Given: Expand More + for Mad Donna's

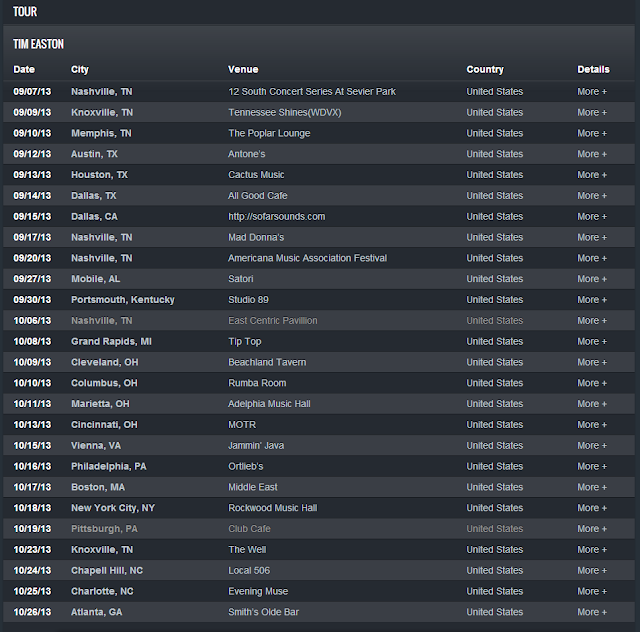Looking at the screenshot, I should point(592,237).
